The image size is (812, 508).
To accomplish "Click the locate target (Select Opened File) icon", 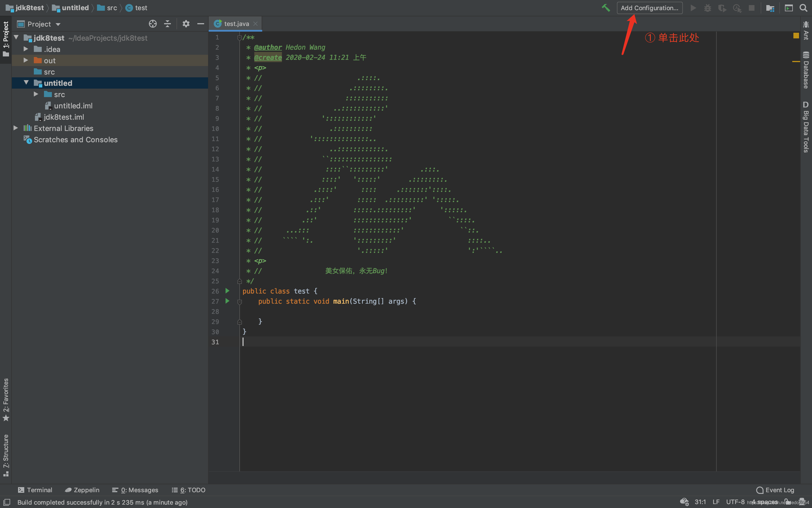I will coord(153,24).
